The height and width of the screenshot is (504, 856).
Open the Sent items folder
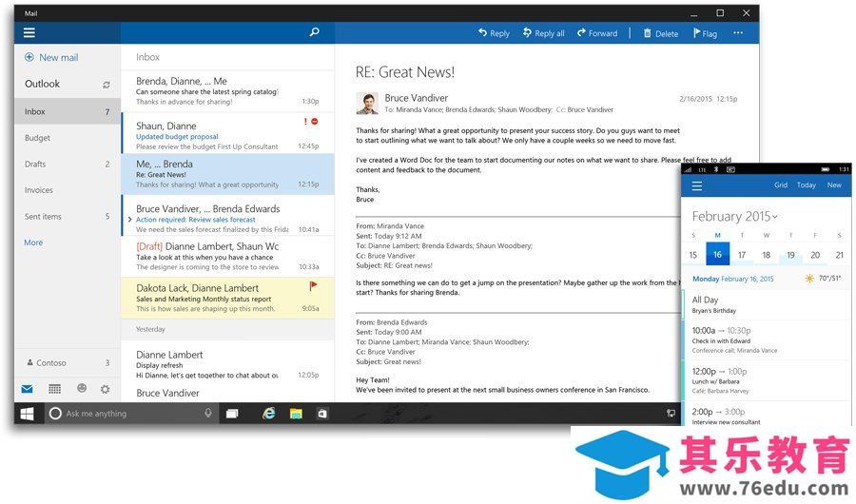point(68,216)
